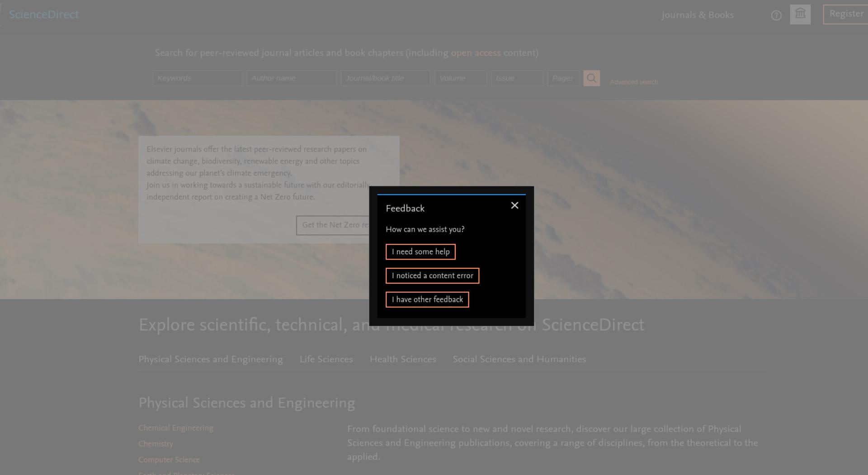Open the ScienceDirect home logo

(x=44, y=14)
